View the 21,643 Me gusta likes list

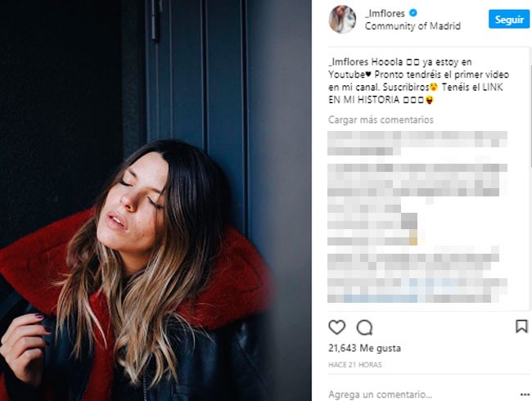pos(364,348)
